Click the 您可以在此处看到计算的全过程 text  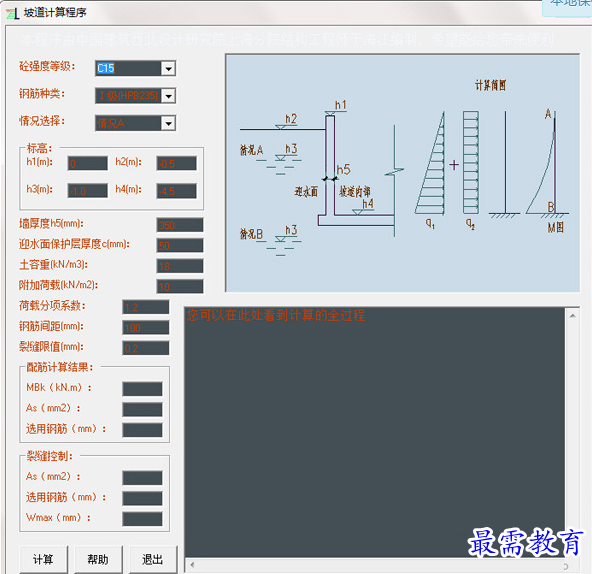click(x=276, y=315)
